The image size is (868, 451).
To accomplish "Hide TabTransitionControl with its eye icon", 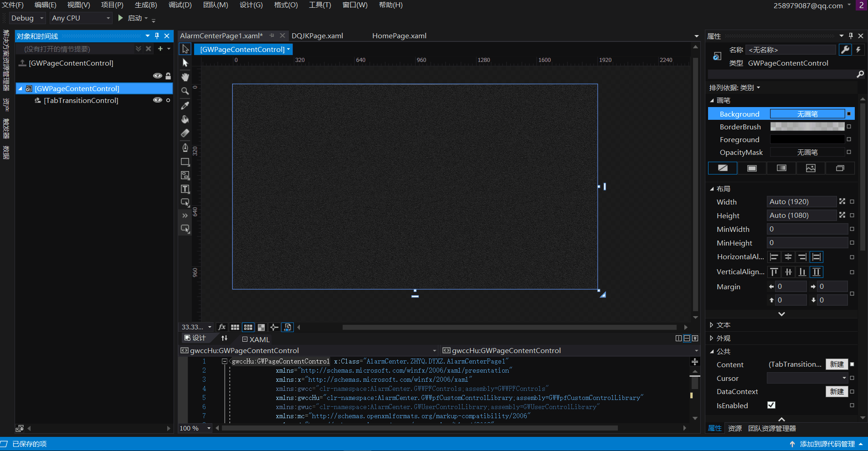I will (x=158, y=100).
